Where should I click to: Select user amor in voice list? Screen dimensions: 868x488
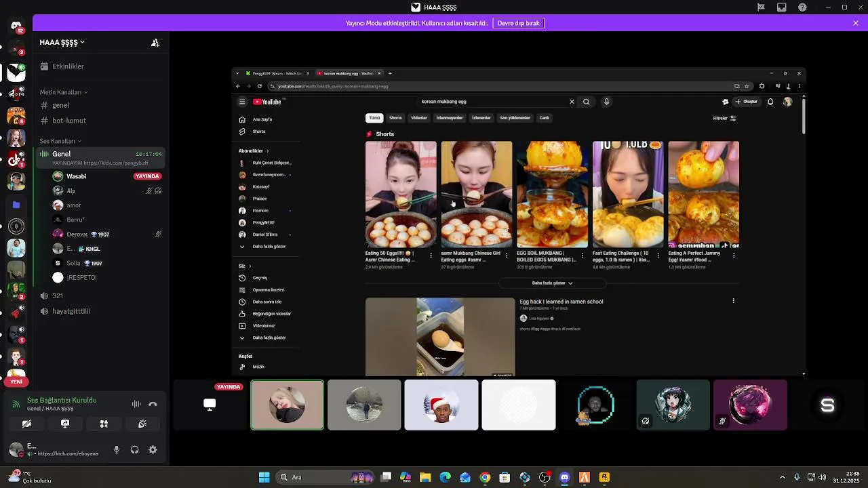click(x=107, y=205)
